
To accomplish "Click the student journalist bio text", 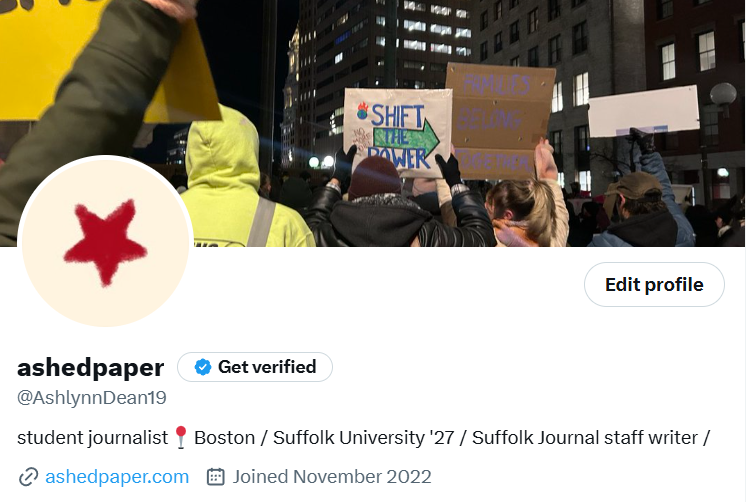I will click(x=92, y=438).
